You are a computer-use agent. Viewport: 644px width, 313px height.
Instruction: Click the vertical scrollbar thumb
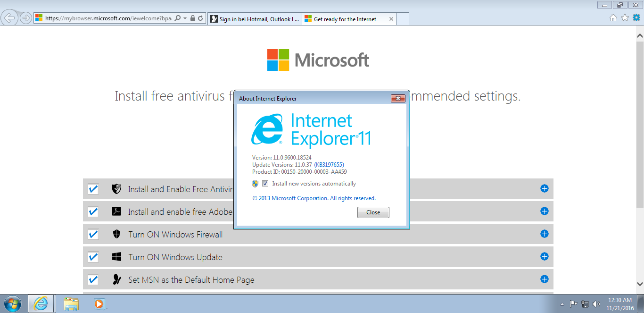640,124
